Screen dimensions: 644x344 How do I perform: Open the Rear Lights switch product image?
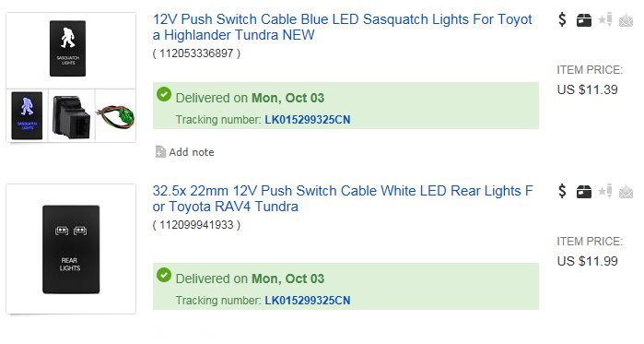tap(71, 249)
